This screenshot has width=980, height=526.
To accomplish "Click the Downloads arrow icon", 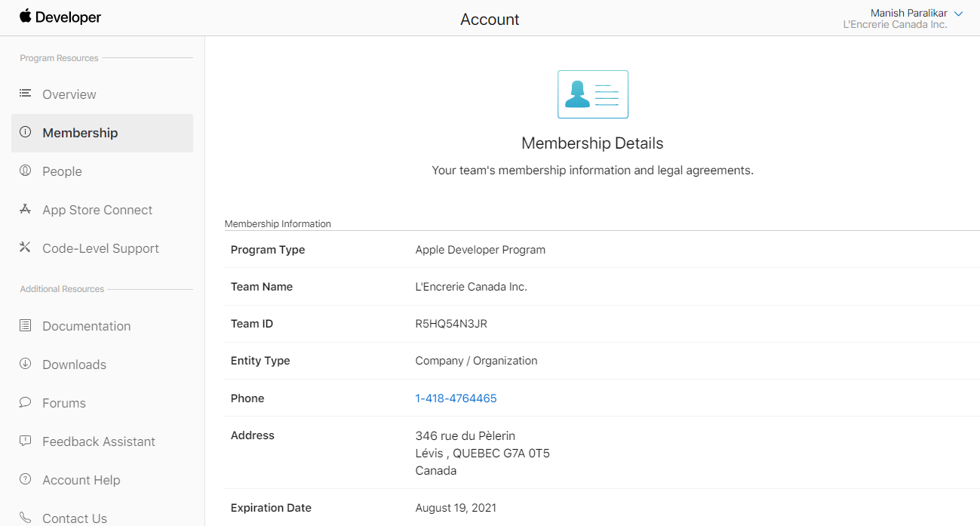I will point(26,364).
